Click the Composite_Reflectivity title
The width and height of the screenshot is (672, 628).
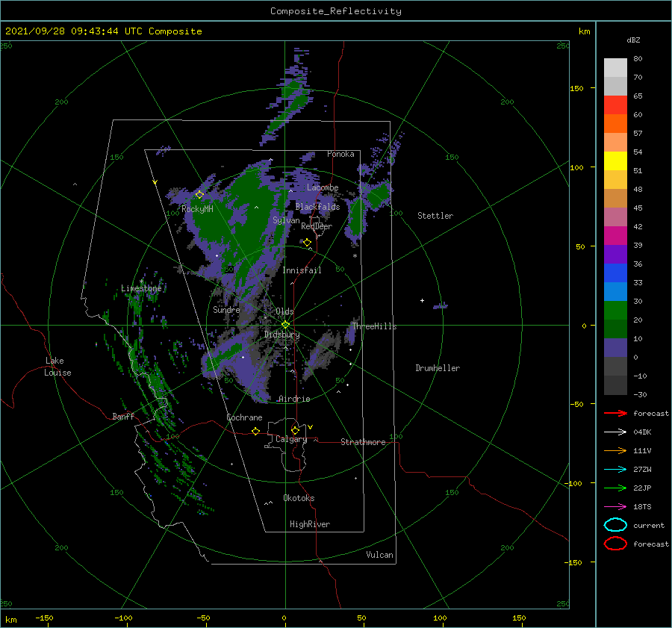pos(335,11)
